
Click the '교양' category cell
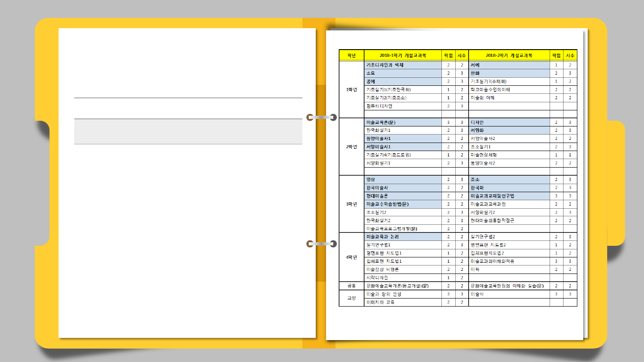[x=352, y=298]
